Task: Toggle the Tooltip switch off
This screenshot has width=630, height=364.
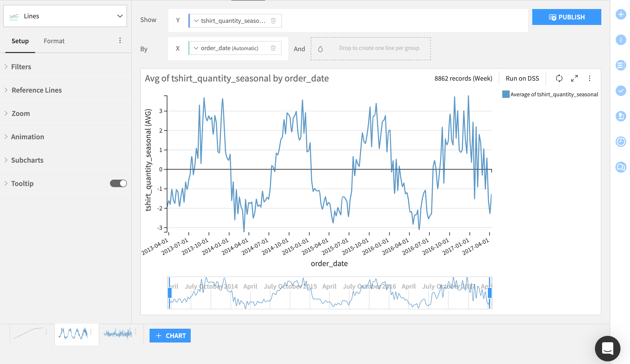Action: pos(118,183)
